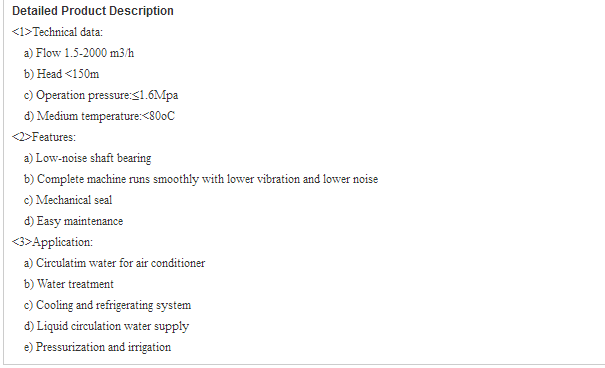Select the Operation pressure ≤1.6Mpa line
The image size is (605, 368).
pos(101,95)
